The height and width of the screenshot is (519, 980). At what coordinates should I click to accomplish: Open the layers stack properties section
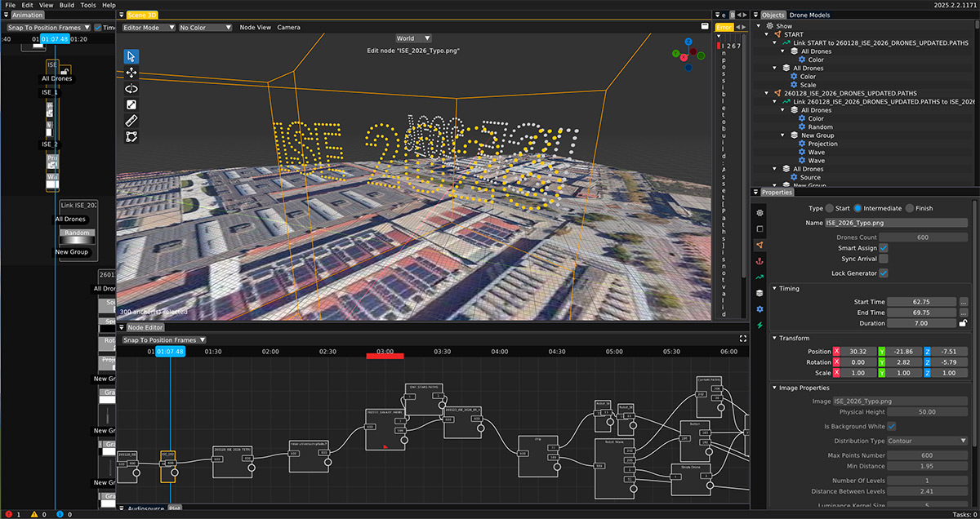(x=759, y=293)
